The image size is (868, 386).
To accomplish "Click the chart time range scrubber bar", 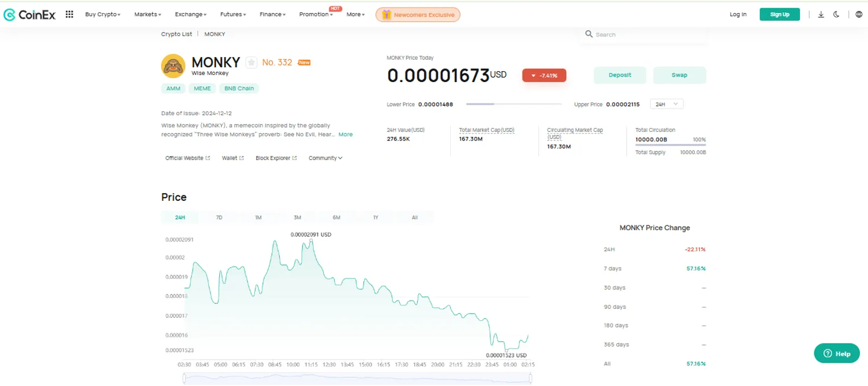I will pos(358,378).
